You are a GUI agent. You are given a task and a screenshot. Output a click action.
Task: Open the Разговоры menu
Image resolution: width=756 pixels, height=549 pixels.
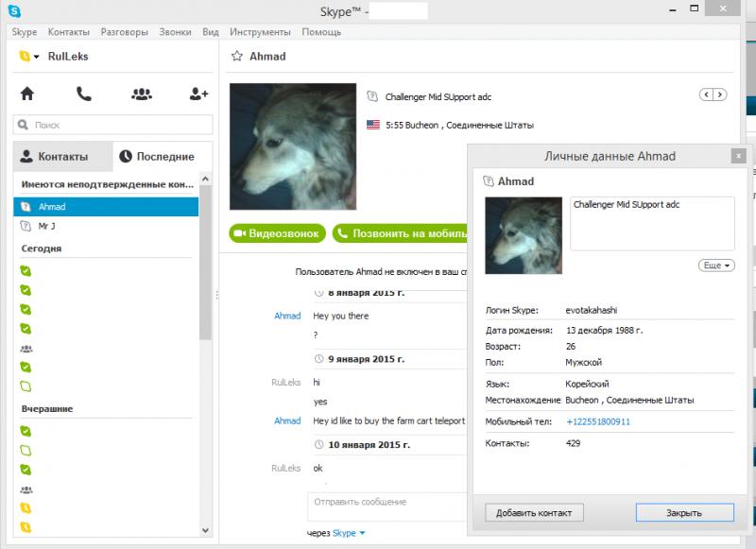(124, 32)
